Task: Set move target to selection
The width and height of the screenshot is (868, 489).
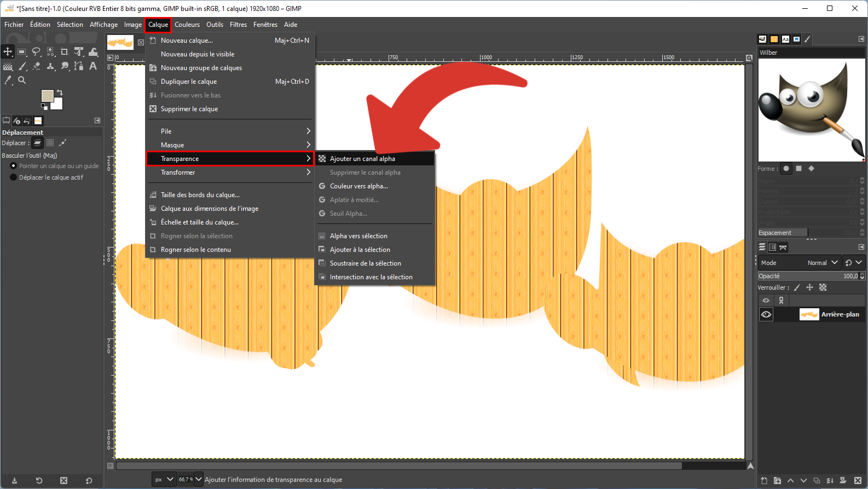Action: [x=50, y=143]
